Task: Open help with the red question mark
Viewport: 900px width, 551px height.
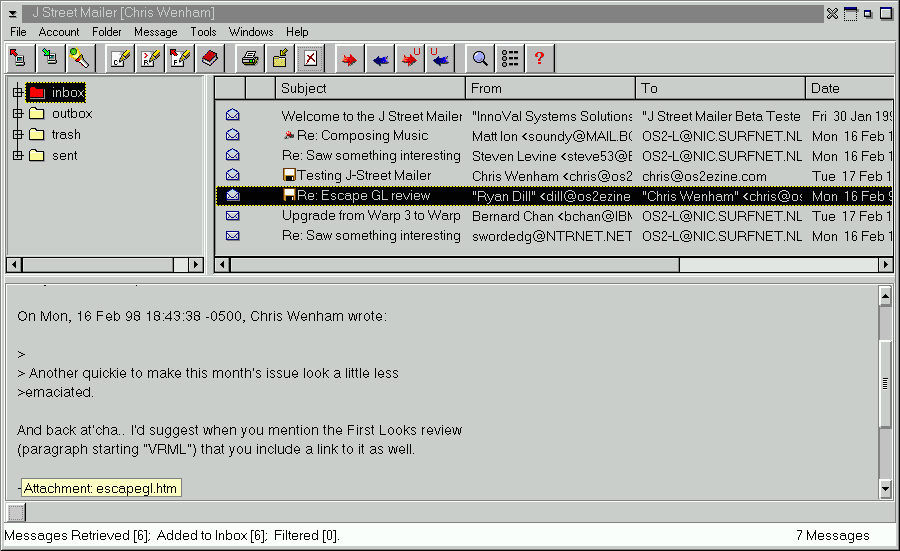Action: click(x=540, y=59)
